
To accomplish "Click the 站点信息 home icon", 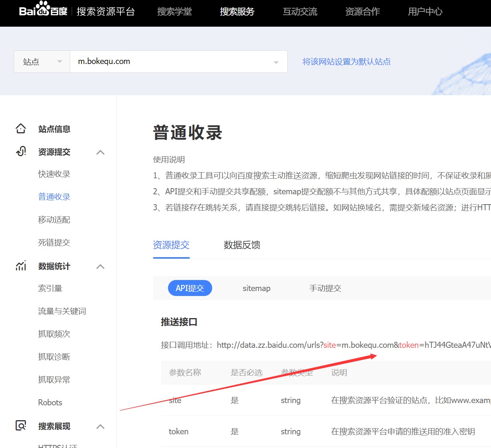I will click(21, 129).
